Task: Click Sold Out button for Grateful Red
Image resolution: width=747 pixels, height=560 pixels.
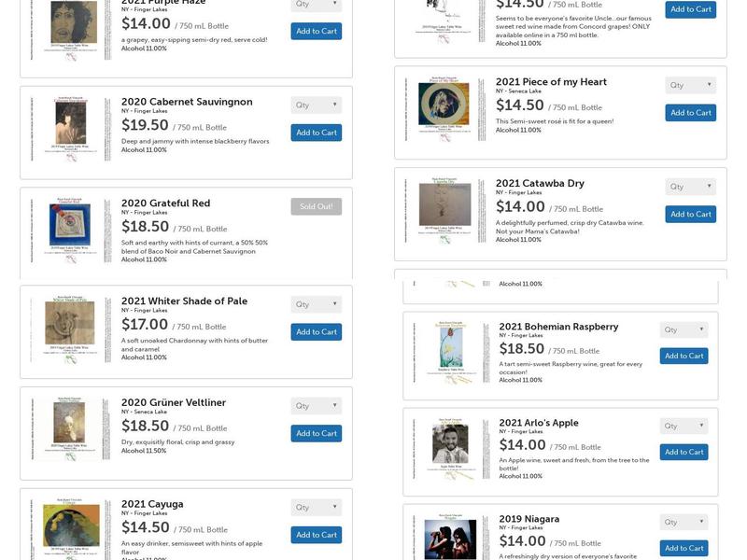Action: (x=316, y=206)
